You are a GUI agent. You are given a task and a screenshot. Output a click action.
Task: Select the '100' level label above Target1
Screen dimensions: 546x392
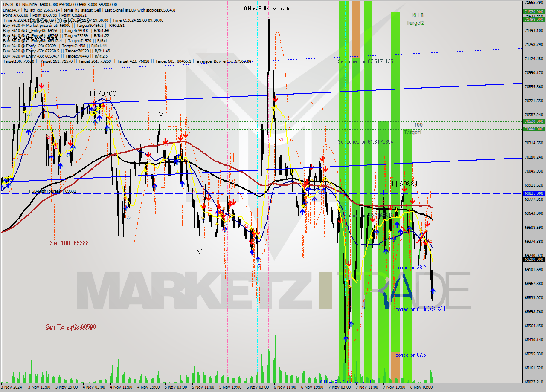418,125
